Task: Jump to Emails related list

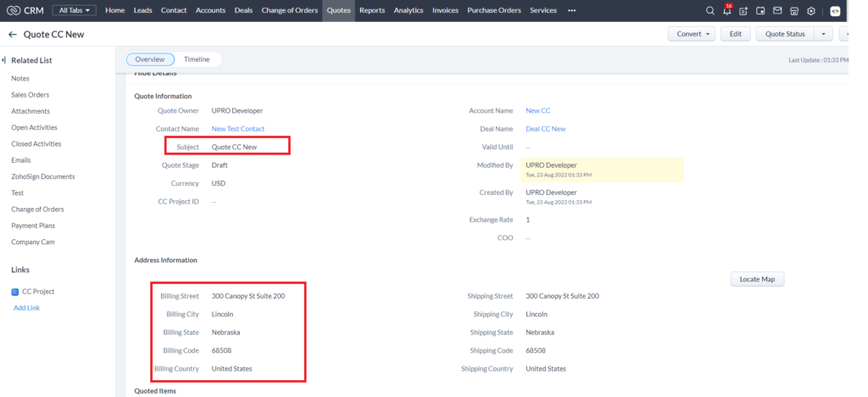Action: (x=21, y=160)
